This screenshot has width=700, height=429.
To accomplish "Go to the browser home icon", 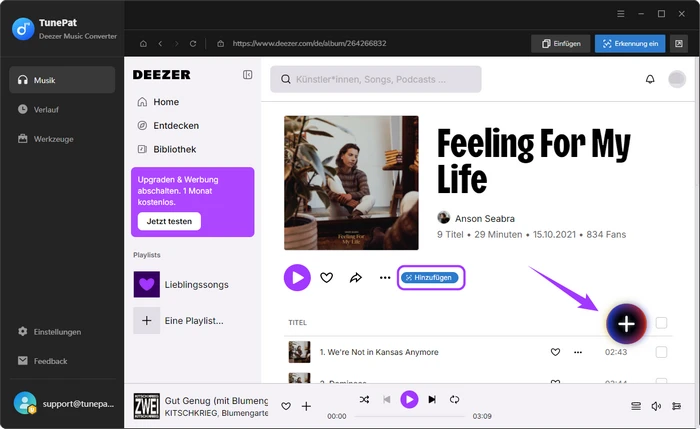I will tap(143, 44).
